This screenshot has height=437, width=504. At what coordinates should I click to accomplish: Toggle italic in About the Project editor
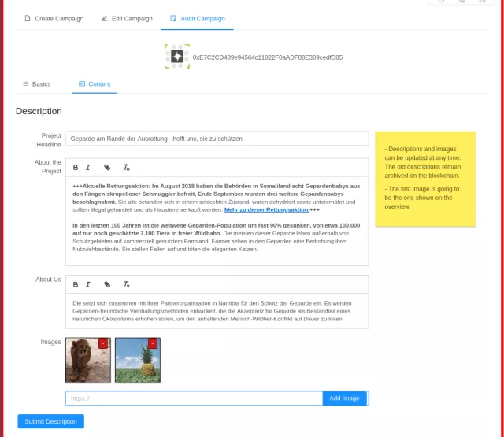pyautogui.click(x=87, y=167)
